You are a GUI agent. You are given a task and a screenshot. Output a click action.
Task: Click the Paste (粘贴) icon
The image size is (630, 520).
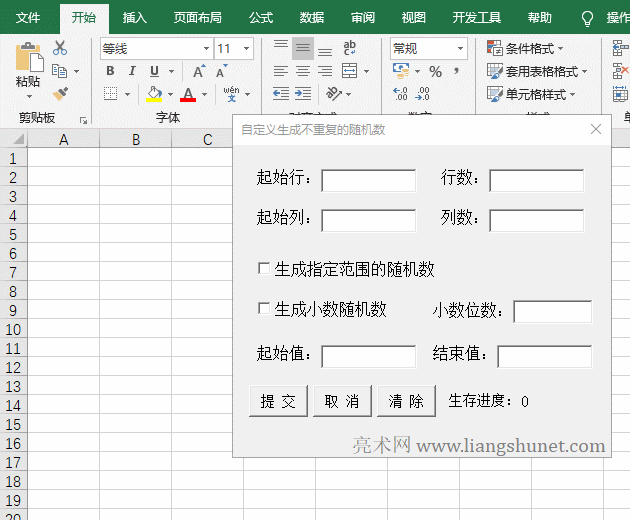pos(28,58)
